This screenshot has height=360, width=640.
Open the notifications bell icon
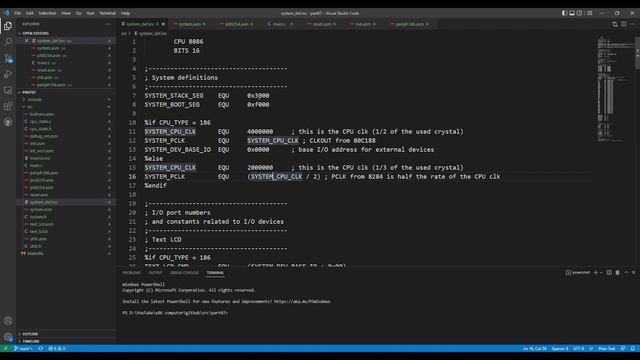tap(632, 348)
